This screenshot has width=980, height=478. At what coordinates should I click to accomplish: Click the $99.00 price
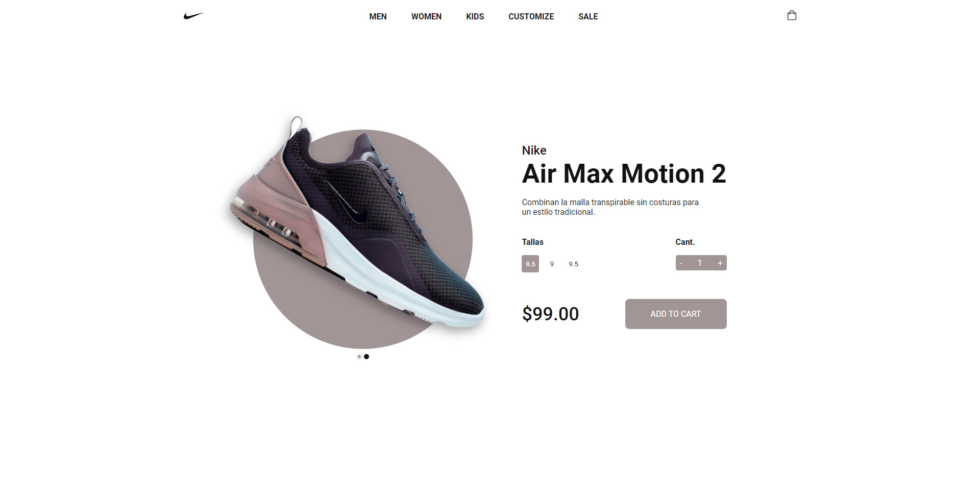[x=550, y=314]
